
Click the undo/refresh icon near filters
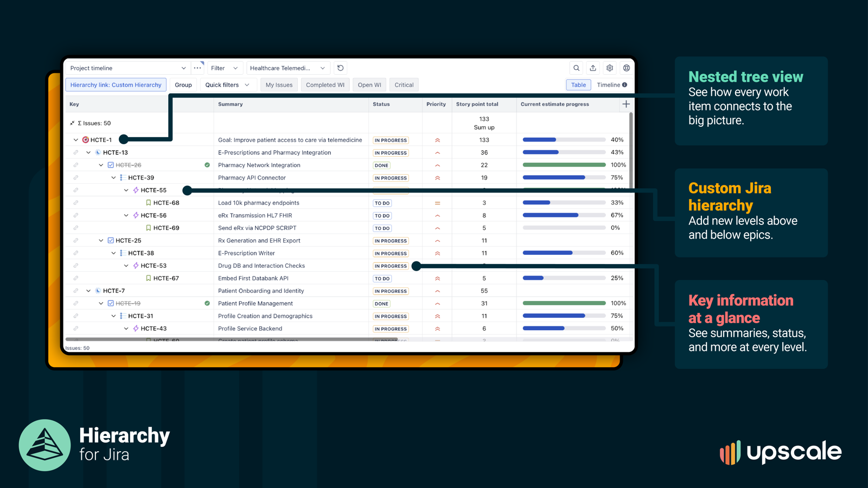pyautogui.click(x=340, y=68)
